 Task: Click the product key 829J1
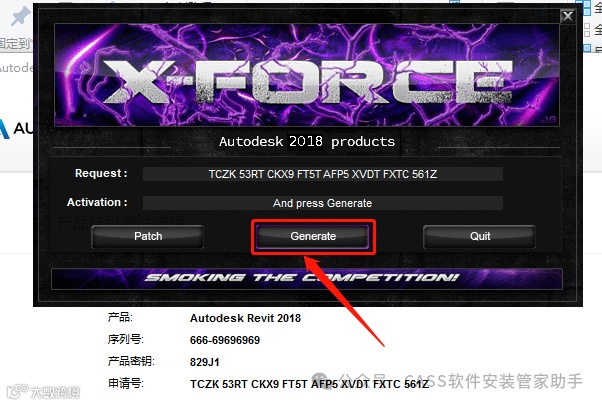(x=205, y=362)
